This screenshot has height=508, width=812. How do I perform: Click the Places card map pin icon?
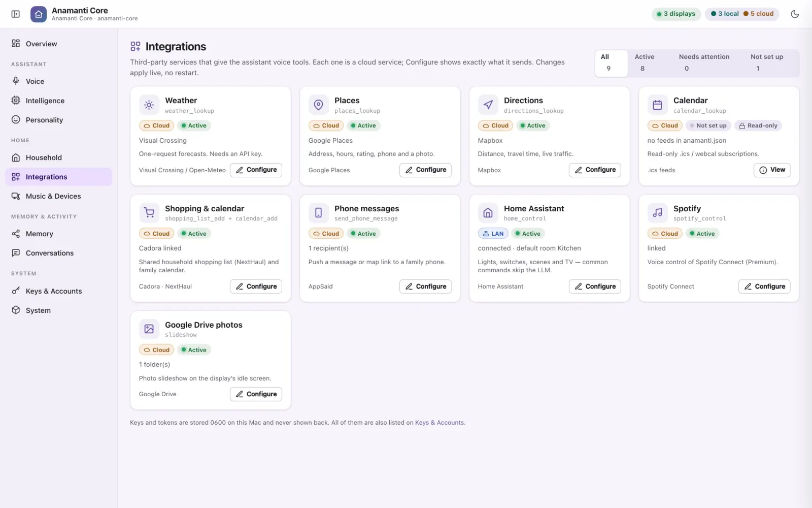(x=319, y=105)
